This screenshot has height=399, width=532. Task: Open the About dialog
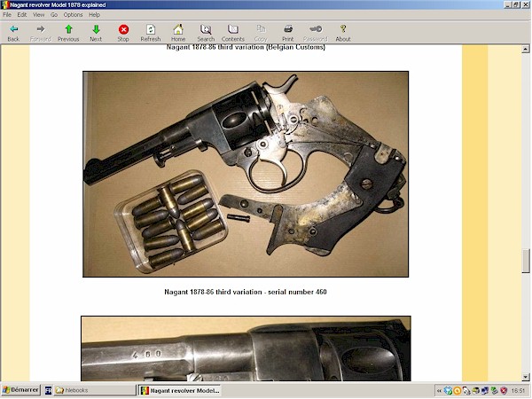pos(343,33)
